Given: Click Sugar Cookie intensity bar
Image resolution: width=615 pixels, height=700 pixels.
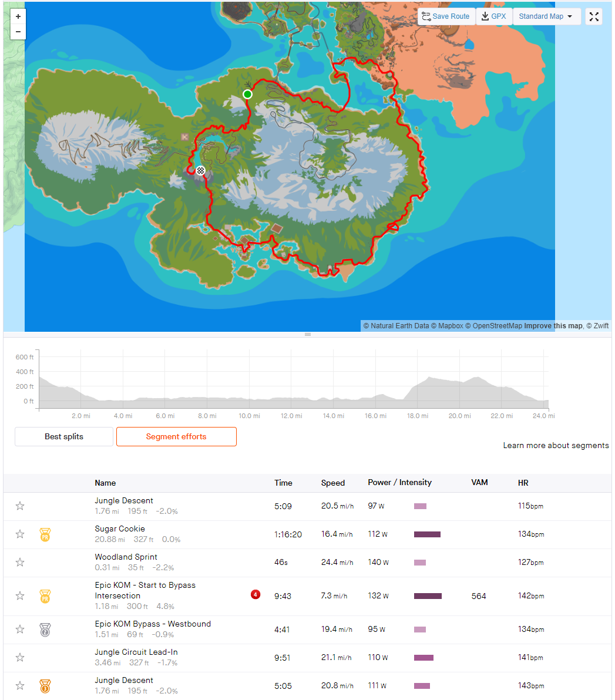Looking at the screenshot, I should 427,534.
